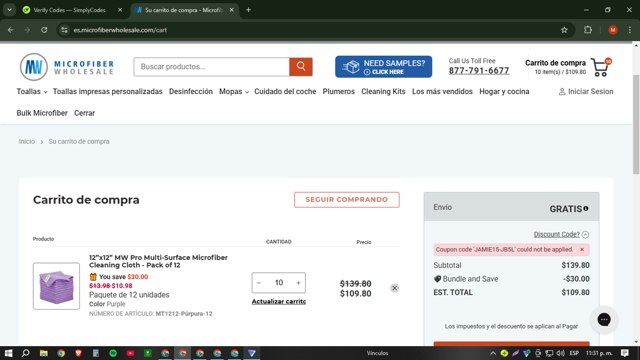This screenshot has height=360, width=640.
Task: Click Iniciar Sesion to log in
Action: 586,91
